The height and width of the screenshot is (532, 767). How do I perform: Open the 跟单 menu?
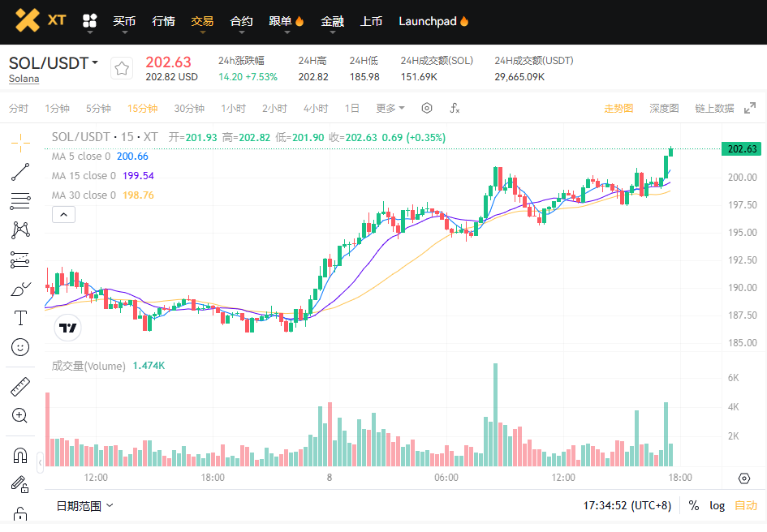(x=287, y=21)
